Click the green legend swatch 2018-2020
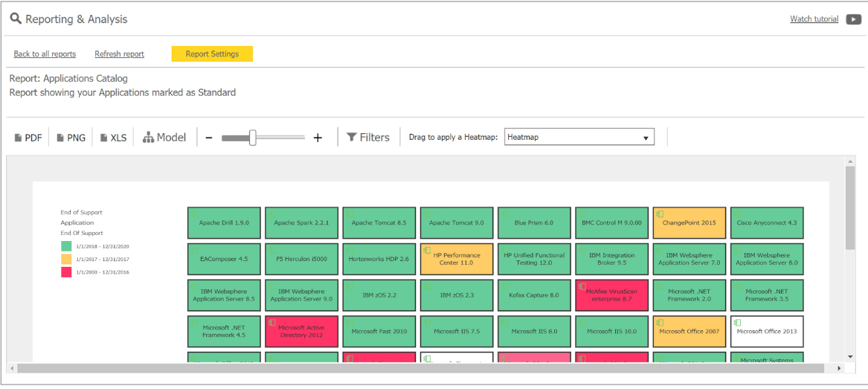 point(66,246)
